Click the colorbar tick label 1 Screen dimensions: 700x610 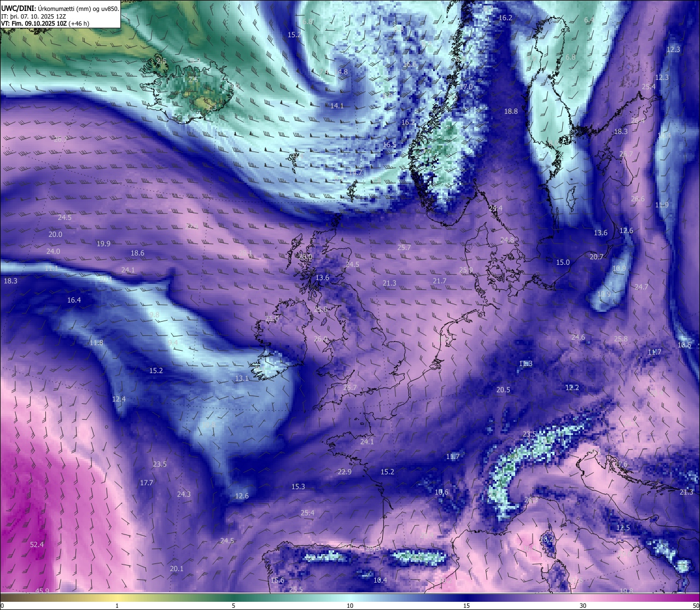(x=116, y=605)
